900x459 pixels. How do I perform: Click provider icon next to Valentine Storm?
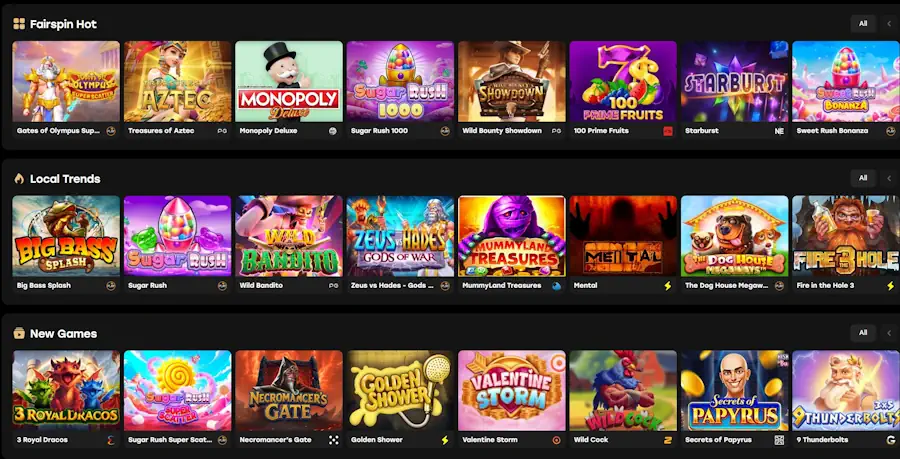pyautogui.click(x=556, y=440)
